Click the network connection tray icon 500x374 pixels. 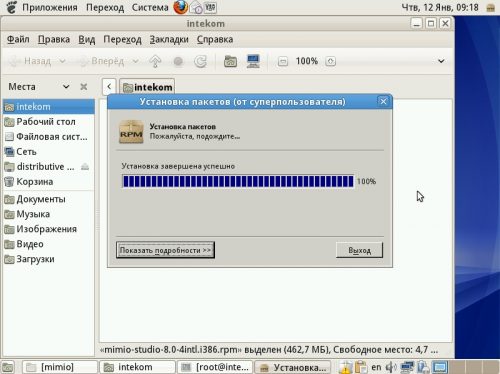point(407,367)
